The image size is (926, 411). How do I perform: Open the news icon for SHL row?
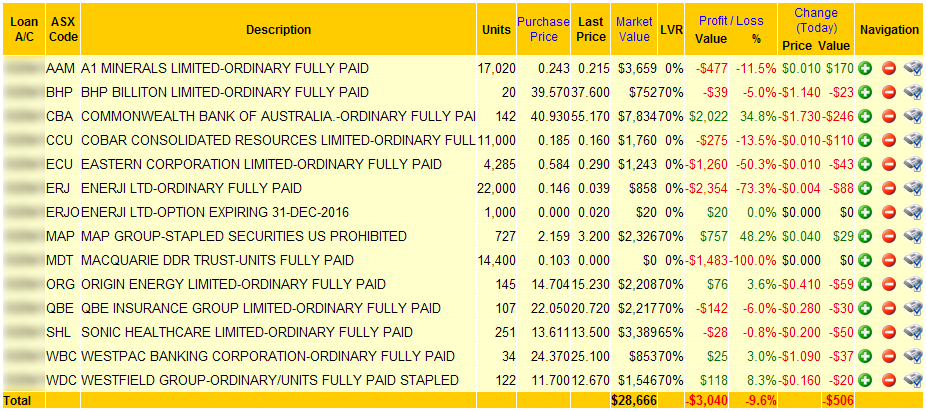point(913,332)
